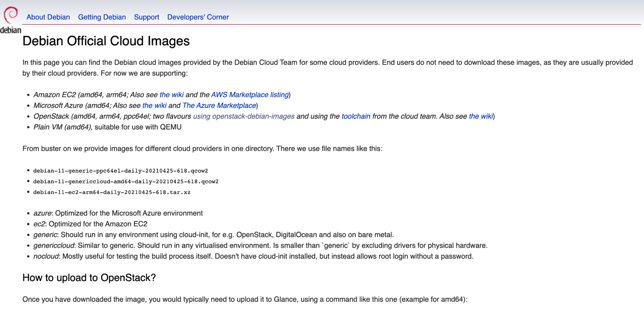The width and height of the screenshot is (644, 314).
Task: Click The Azure Marketplace link
Action: 219,106
